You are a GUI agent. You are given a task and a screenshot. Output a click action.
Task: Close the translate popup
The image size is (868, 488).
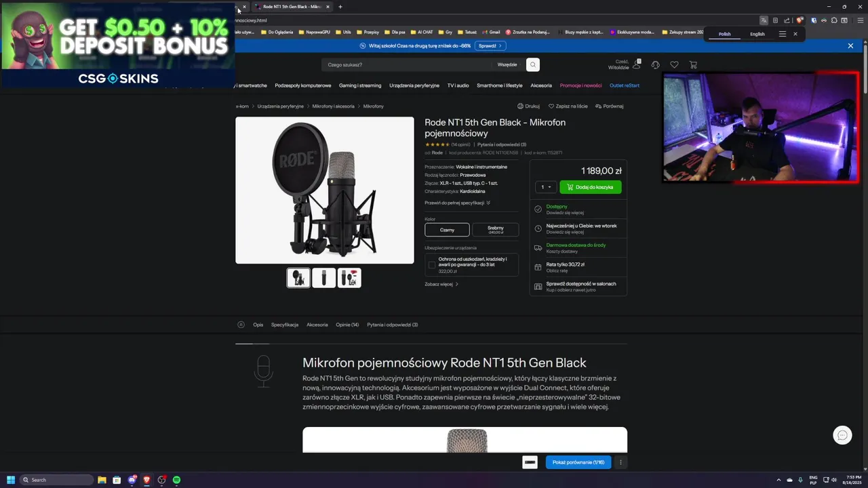[795, 34]
